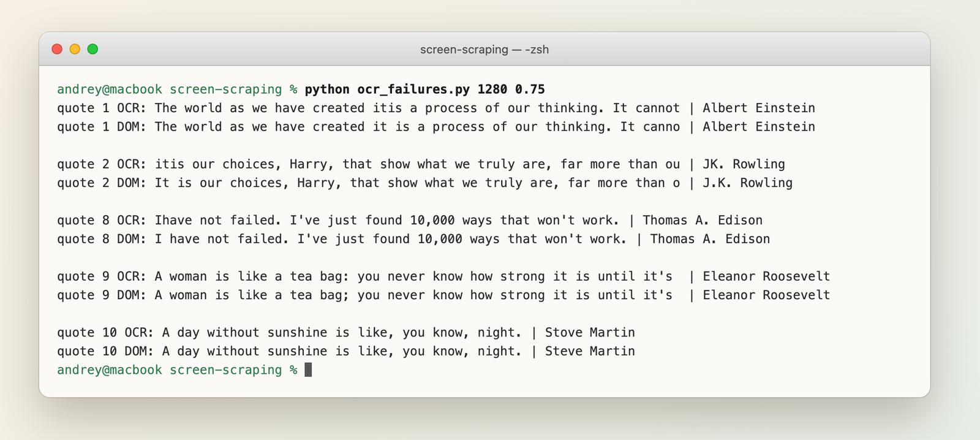
Task: Click the 'quote 1 OCR:' line label
Action: 102,108
